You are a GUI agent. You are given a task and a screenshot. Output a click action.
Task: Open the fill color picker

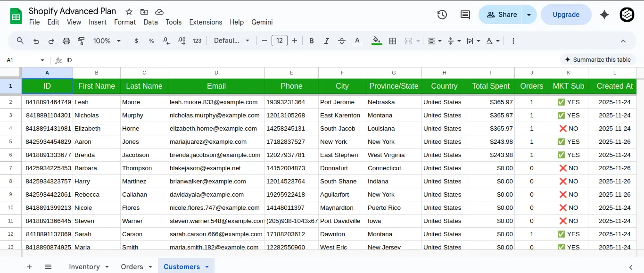pyautogui.click(x=377, y=41)
